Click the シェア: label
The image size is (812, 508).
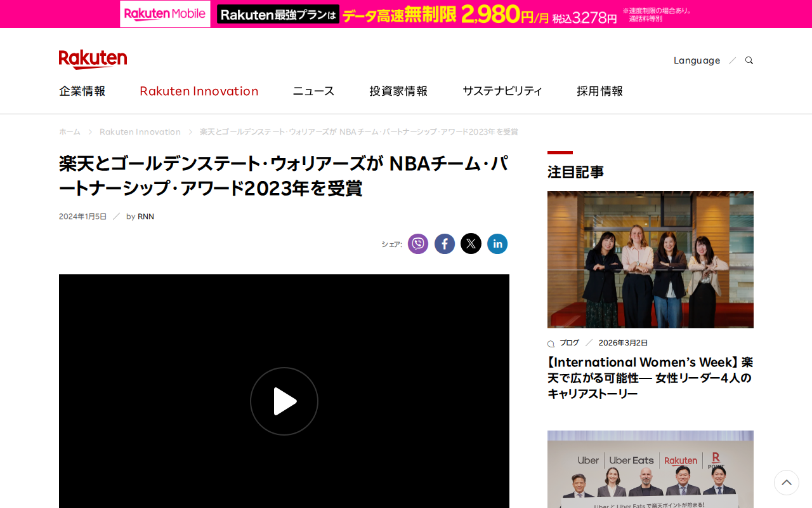(x=392, y=244)
